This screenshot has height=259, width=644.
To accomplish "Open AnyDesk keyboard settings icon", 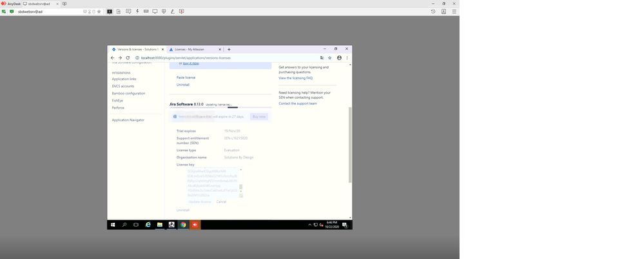I will pyautogui.click(x=146, y=12).
